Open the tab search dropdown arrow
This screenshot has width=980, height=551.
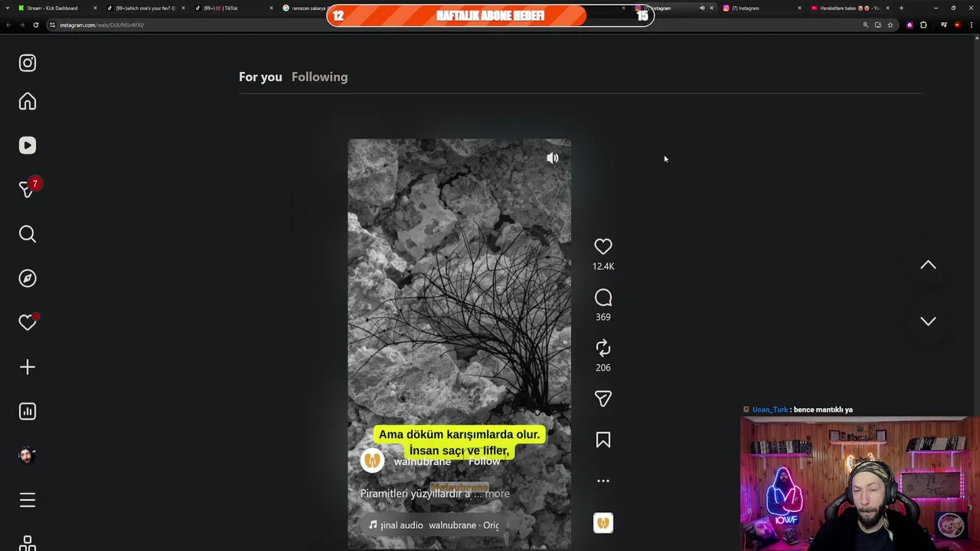click(7, 8)
